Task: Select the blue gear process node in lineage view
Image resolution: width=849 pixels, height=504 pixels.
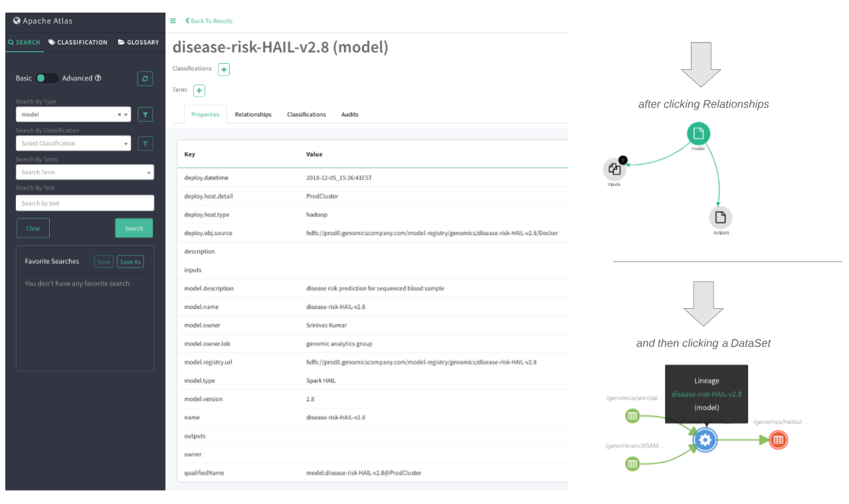Action: coord(705,440)
